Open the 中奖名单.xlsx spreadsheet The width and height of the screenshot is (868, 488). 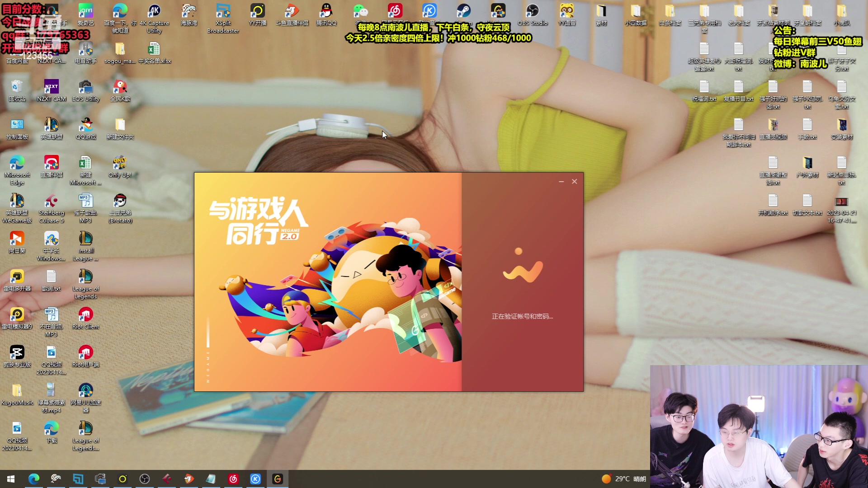pyautogui.click(x=154, y=52)
